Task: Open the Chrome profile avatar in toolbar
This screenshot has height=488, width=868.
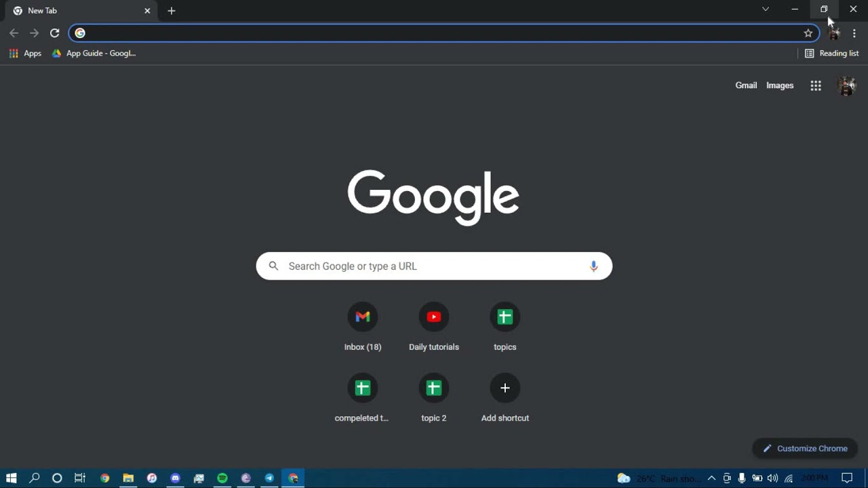Action: click(x=835, y=33)
